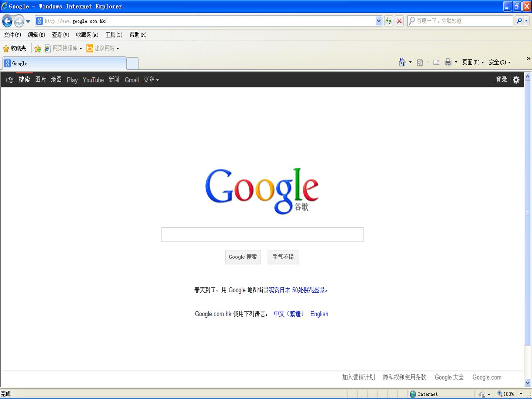Click the add to favorites bar icon
Screen dimensions: 532x399
coord(38,48)
